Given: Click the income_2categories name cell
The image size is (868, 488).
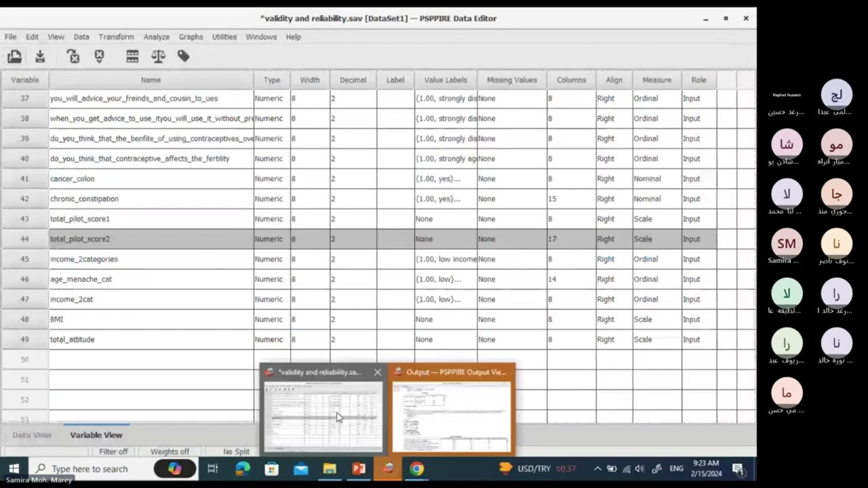Looking at the screenshot, I should (151, 259).
